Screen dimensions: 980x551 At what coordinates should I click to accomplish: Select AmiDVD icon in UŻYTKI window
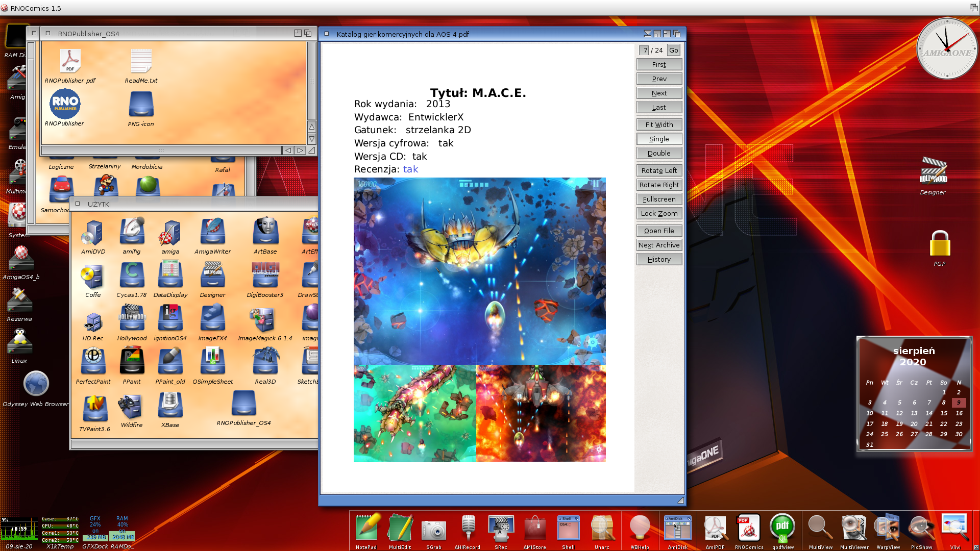[93, 233]
